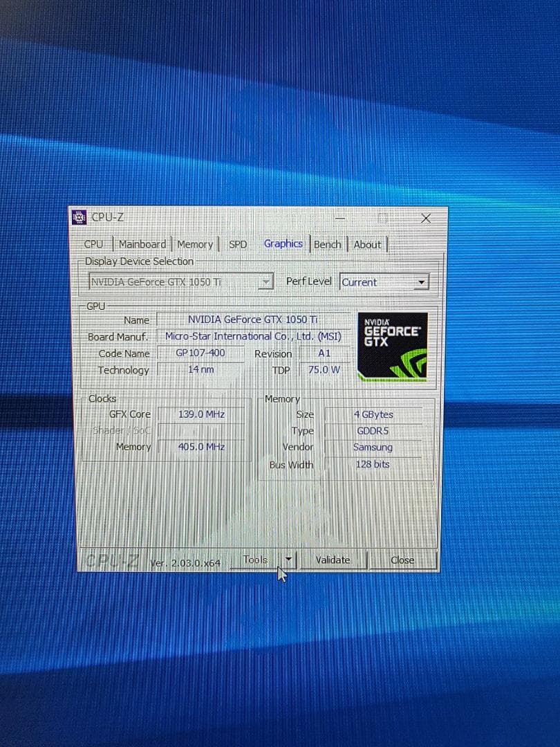Click the Close button at bottom right
The image size is (560, 747).
402,560
